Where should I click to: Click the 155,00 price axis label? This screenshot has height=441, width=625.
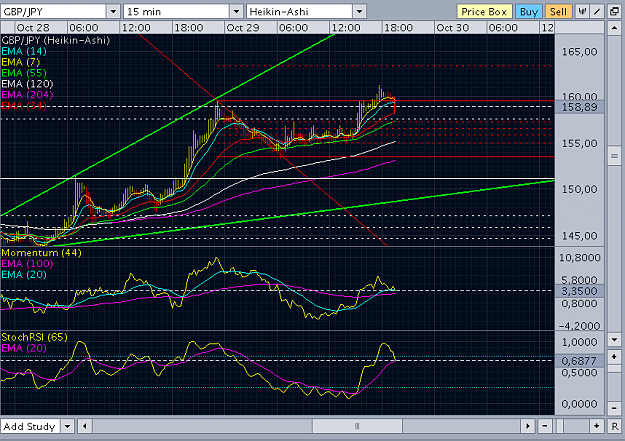[580, 144]
